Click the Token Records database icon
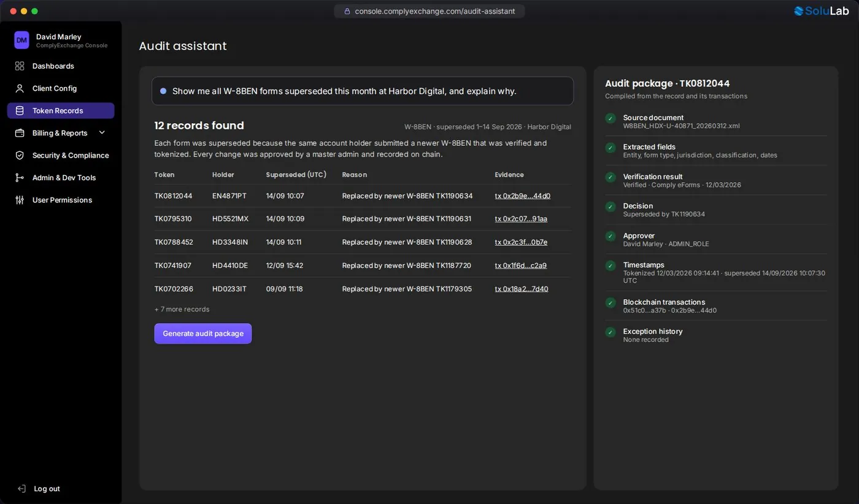 point(20,111)
